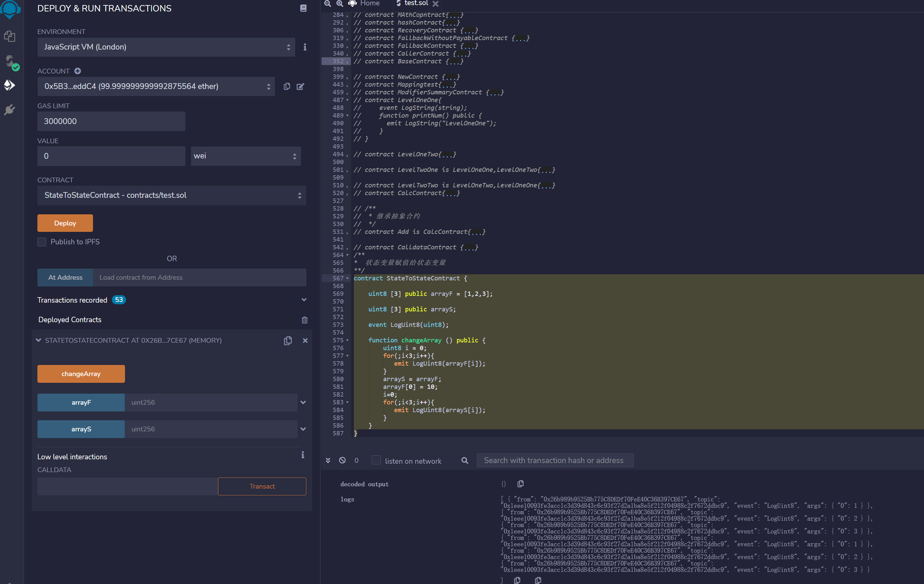Screen dimensions: 924x584
Task: Click the orange Deploy button
Action: coord(65,223)
